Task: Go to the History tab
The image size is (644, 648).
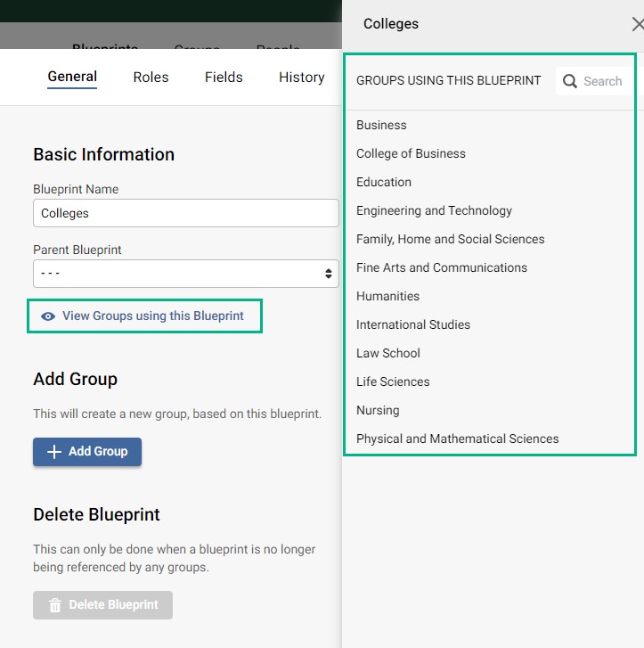Action: [x=301, y=78]
